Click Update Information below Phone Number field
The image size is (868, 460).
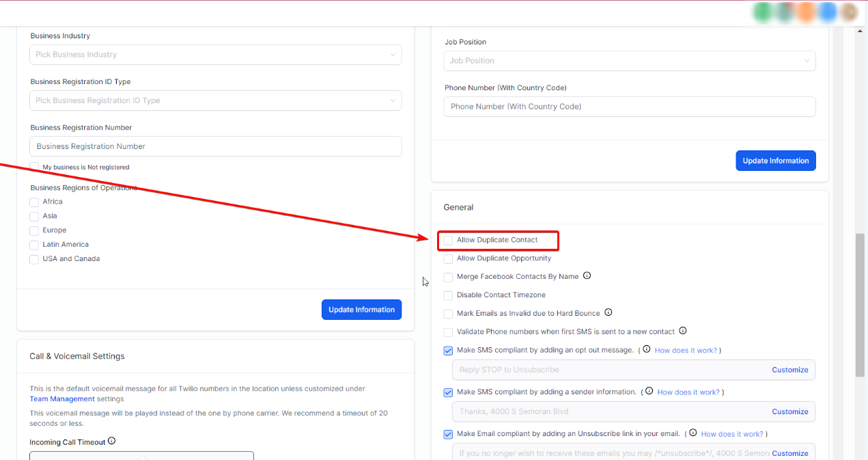776,161
